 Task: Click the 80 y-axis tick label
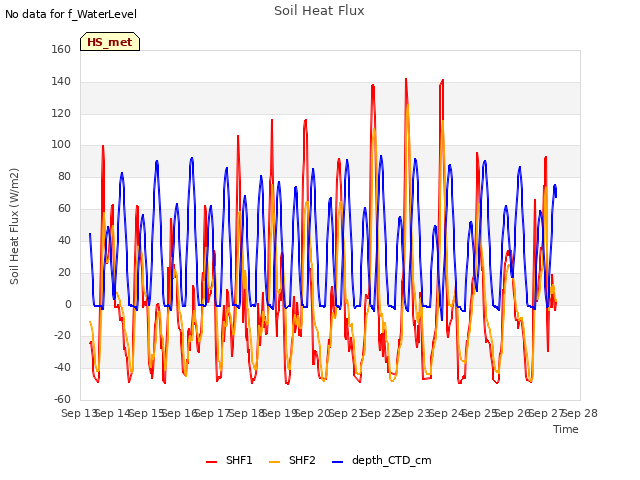click(64, 177)
